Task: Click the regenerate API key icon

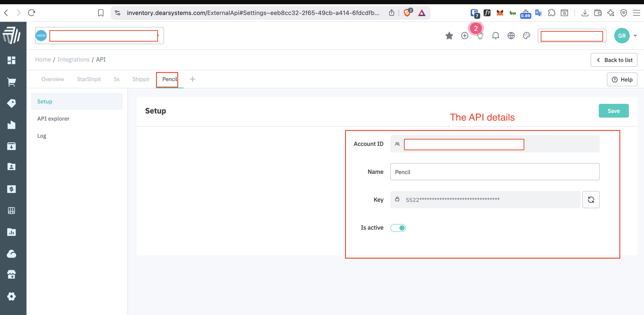Action: coord(591,200)
